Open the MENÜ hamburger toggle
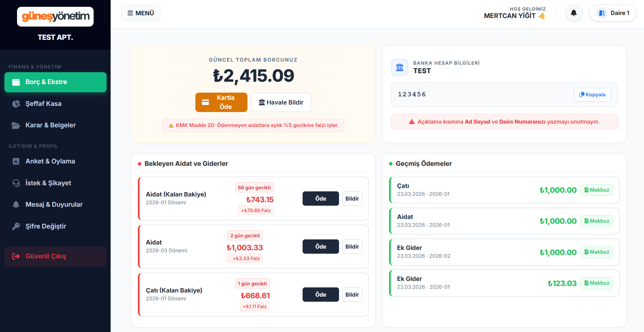This screenshot has width=644, height=332. 141,13
